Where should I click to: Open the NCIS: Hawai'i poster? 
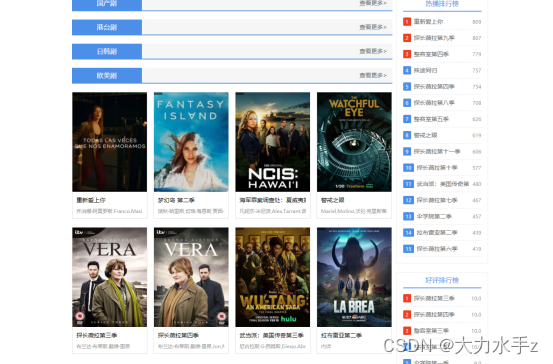pyautogui.click(x=273, y=142)
